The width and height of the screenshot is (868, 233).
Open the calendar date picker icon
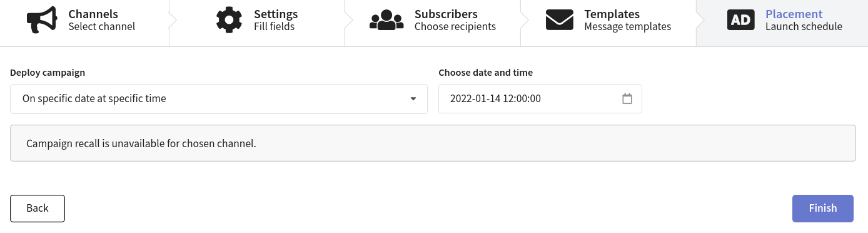pos(627,98)
